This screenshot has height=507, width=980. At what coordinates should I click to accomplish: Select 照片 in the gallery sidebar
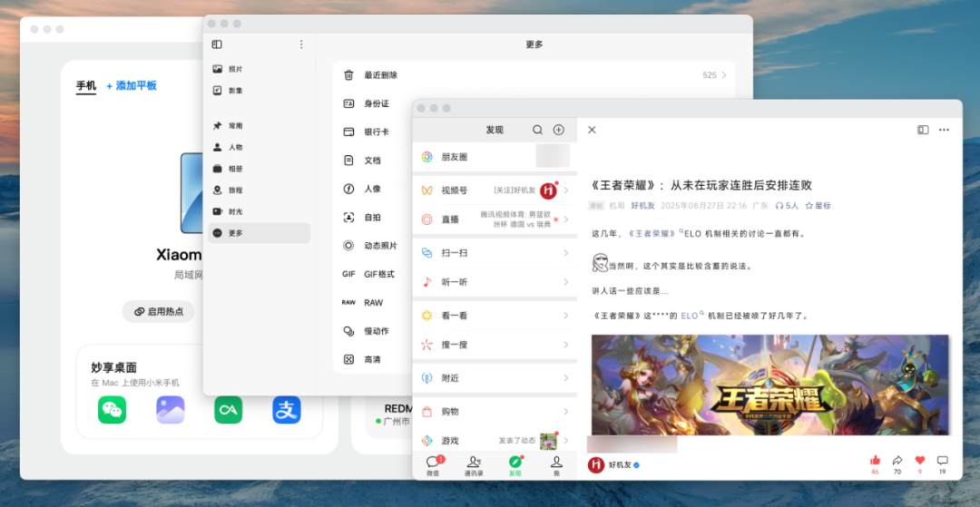click(259, 69)
